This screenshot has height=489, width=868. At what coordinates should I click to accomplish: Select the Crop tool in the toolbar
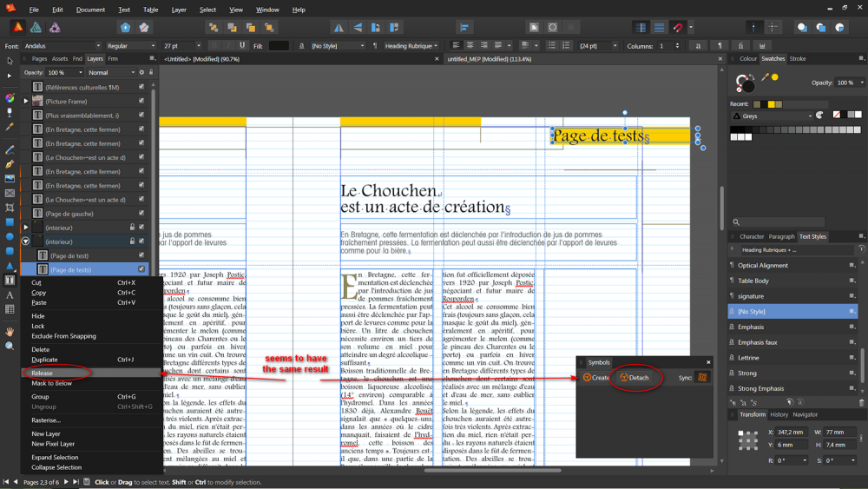10,208
